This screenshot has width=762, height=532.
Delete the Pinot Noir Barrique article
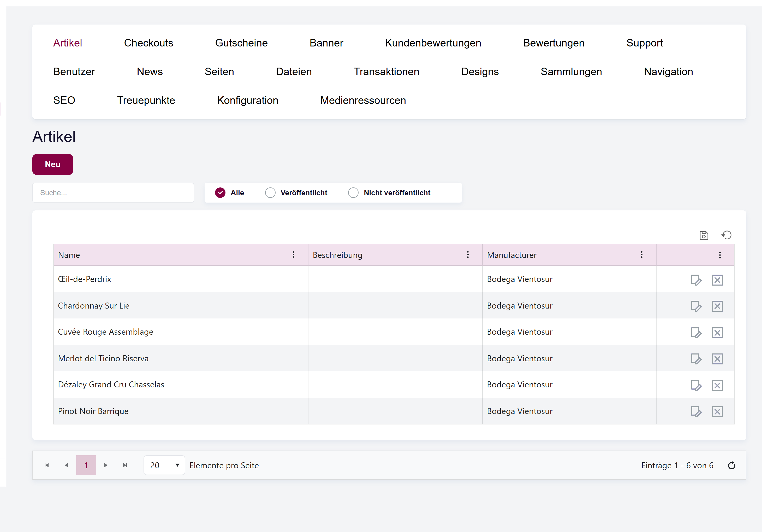(x=717, y=411)
